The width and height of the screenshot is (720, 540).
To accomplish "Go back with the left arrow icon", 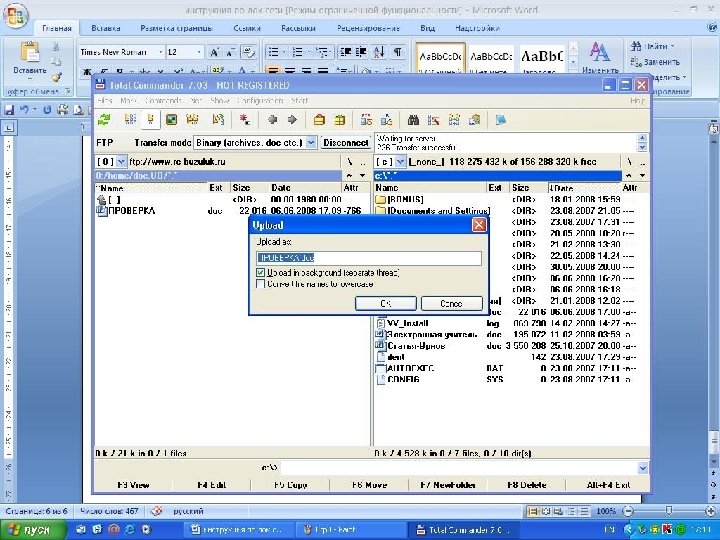I will click(x=272, y=120).
